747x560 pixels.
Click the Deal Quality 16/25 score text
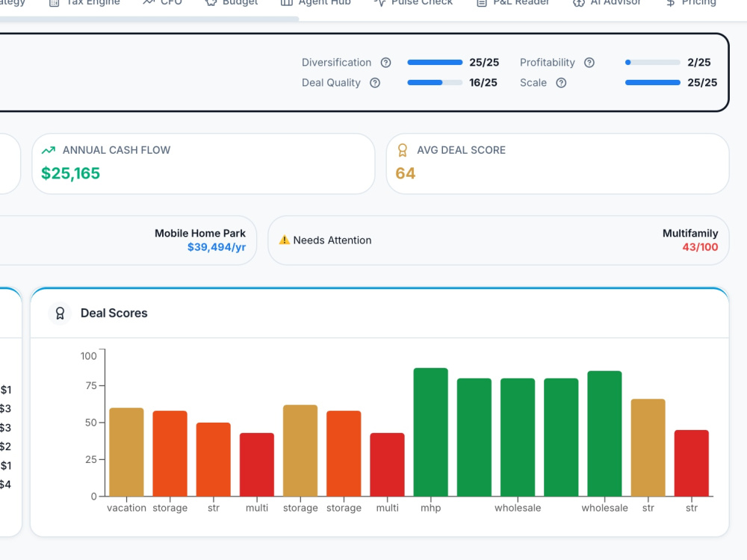point(483,83)
